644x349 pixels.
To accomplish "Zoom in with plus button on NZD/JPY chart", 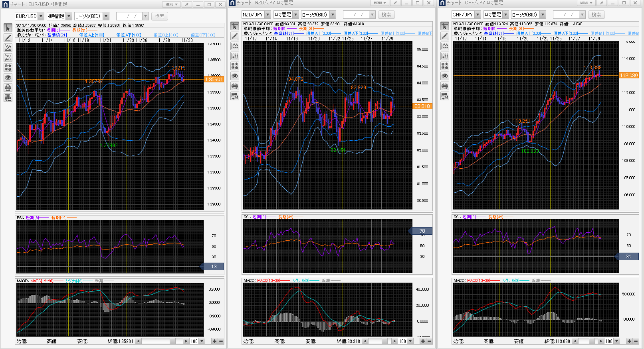I will pos(423,341).
